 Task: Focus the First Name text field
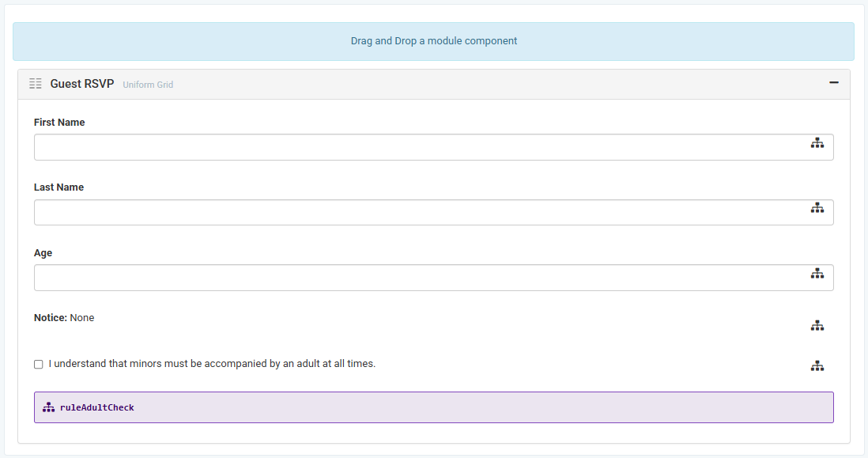tap(419, 147)
